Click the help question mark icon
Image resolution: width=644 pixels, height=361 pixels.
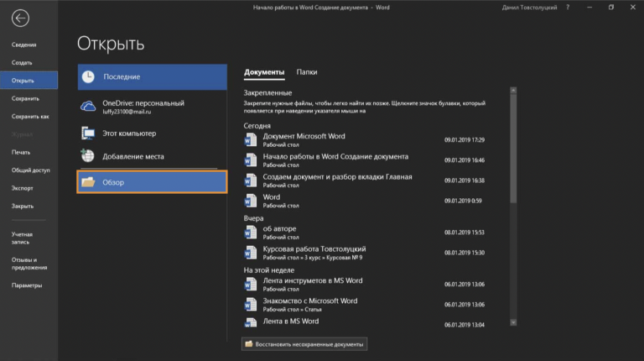pos(568,8)
